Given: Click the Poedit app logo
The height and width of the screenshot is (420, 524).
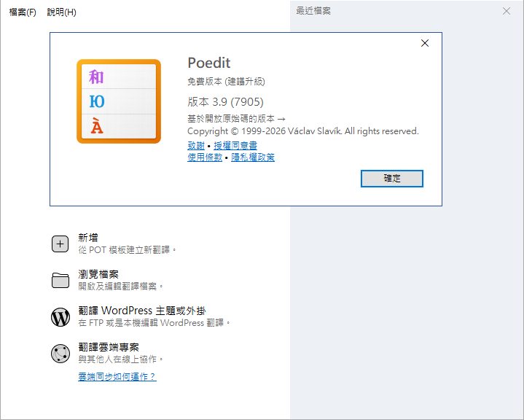Looking at the screenshot, I should [119, 101].
